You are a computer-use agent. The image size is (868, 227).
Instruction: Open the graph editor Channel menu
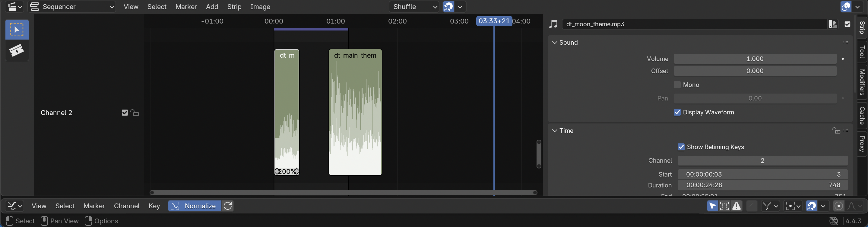point(127,206)
